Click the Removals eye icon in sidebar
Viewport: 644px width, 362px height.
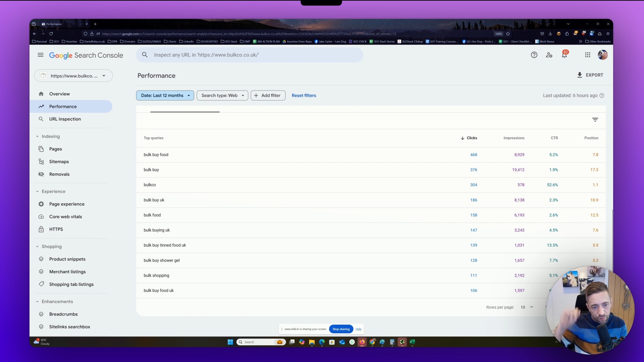[41, 174]
